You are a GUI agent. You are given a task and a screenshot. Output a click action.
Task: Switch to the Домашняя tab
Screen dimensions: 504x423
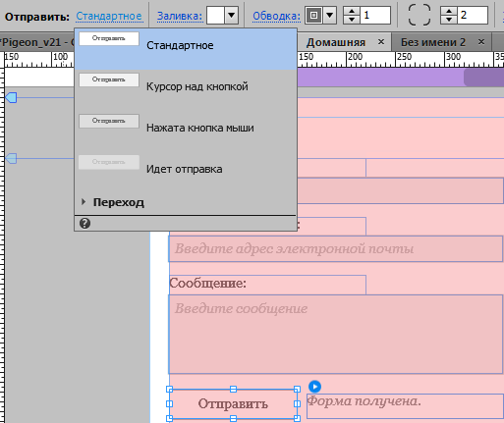(x=336, y=42)
